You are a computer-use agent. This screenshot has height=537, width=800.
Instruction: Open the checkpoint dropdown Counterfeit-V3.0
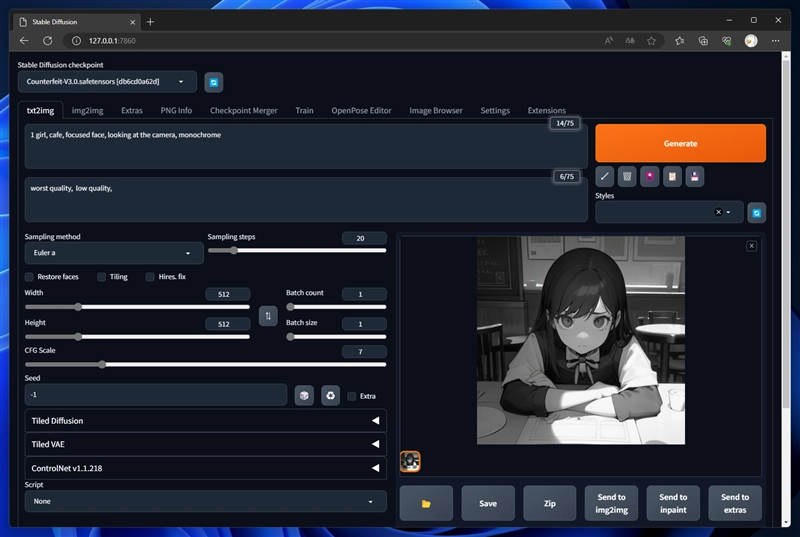pos(107,82)
